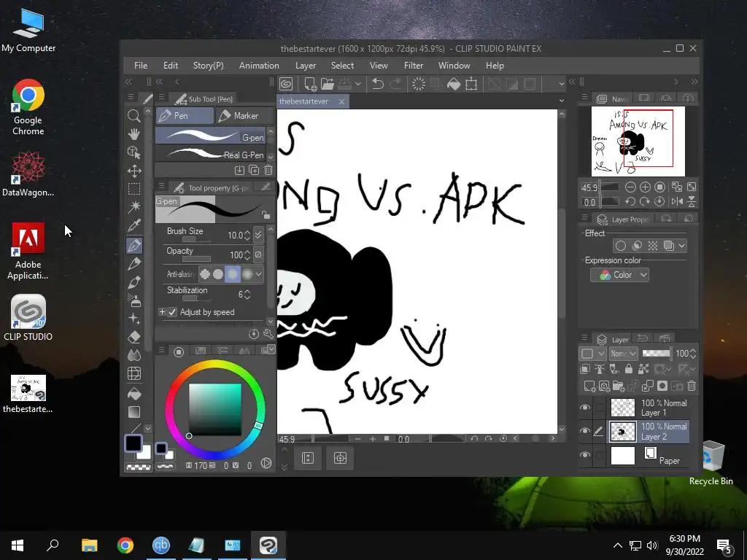Click the Clear layer icon in command bar

[418, 84]
